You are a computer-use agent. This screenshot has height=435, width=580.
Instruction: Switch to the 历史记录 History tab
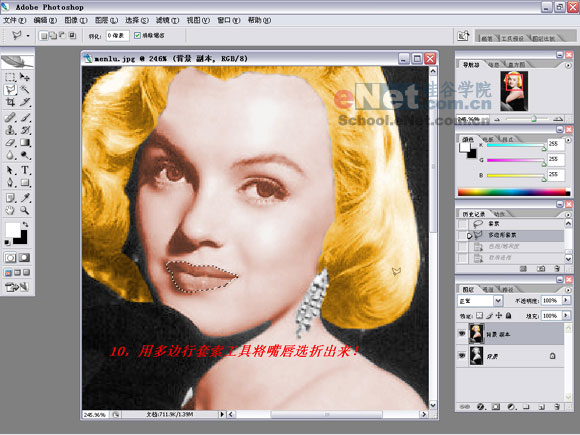tap(473, 214)
